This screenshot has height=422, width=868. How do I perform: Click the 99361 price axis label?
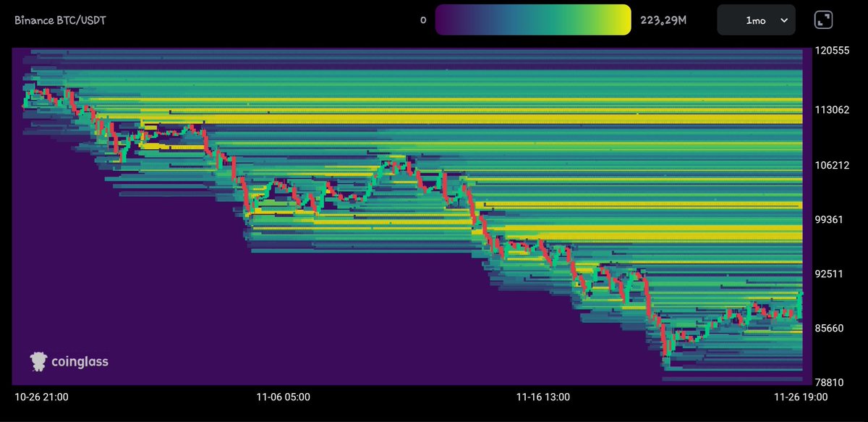point(828,219)
